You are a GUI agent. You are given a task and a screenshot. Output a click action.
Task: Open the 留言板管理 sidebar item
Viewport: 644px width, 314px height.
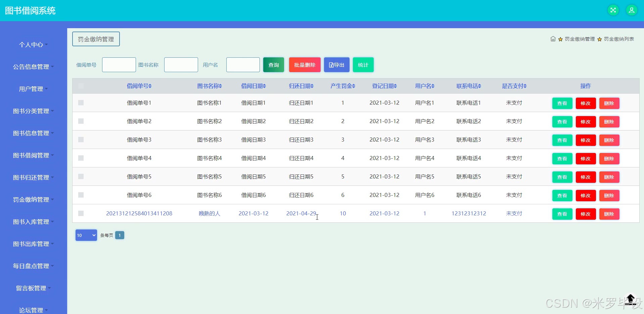[x=33, y=288]
